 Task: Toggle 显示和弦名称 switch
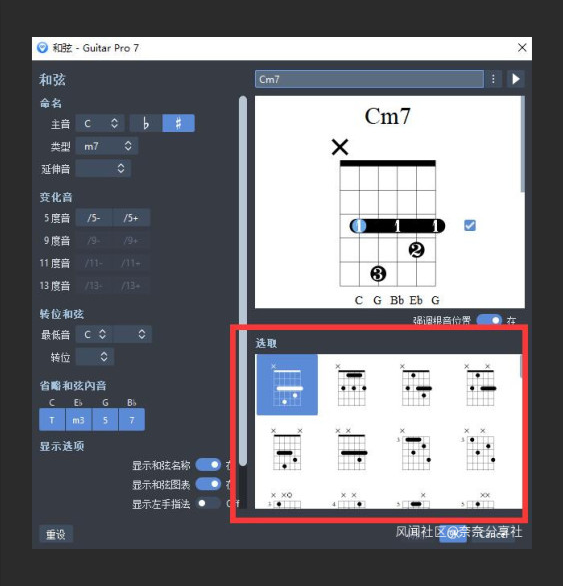[209, 465]
